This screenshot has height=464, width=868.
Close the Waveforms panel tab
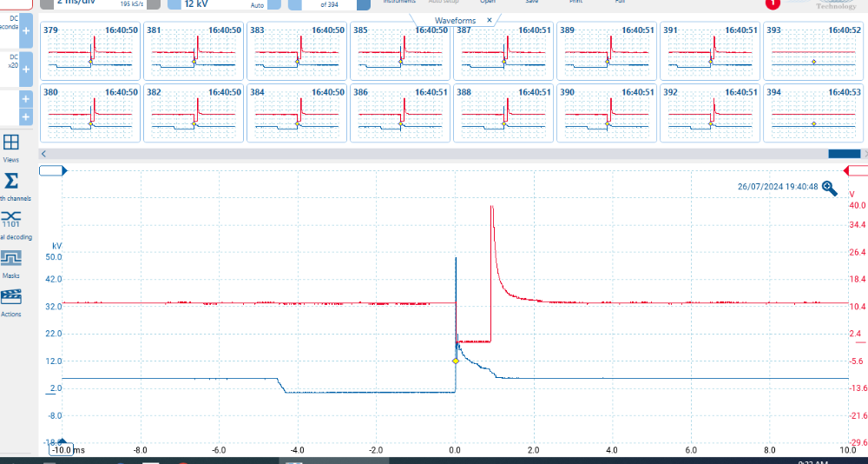(489, 19)
